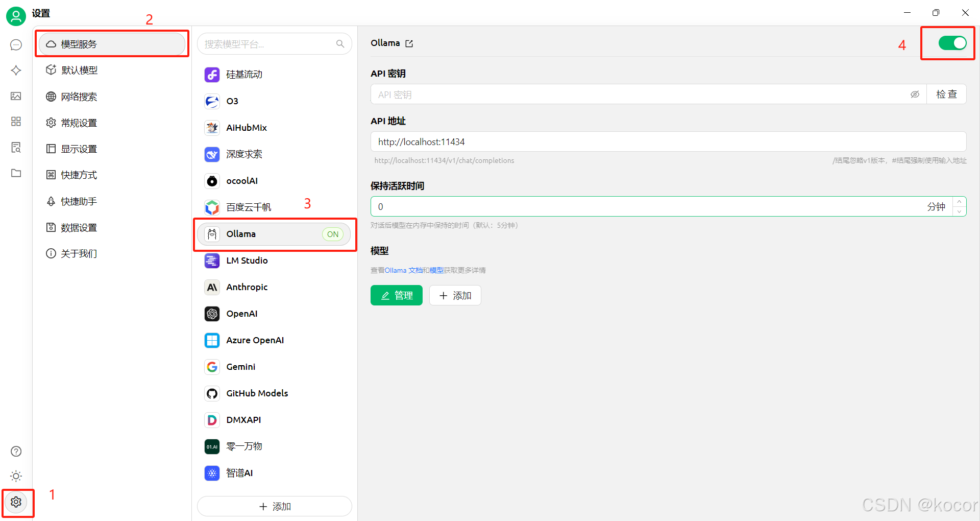The image size is (980, 521).
Task: Maximize the settings window
Action: (936, 13)
